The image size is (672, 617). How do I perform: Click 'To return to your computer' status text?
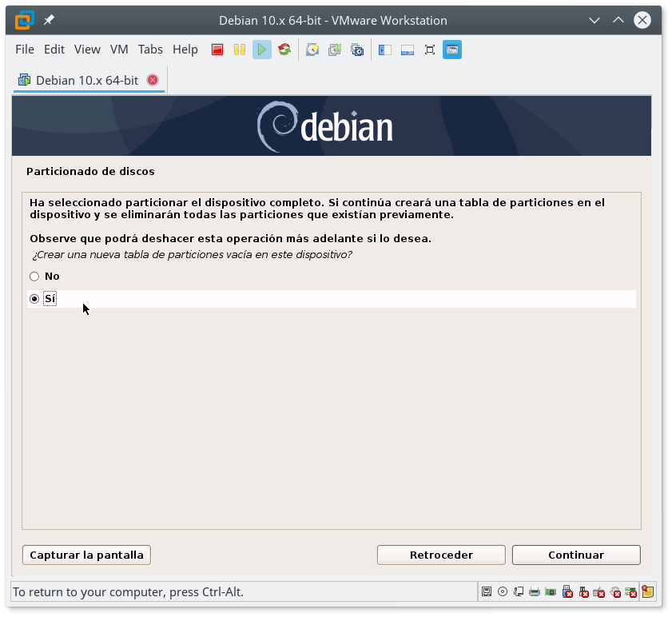click(x=128, y=592)
